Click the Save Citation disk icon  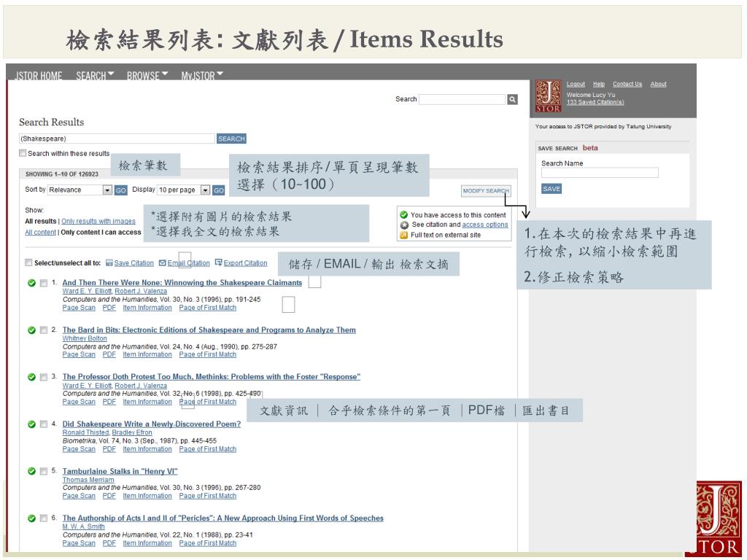click(109, 262)
